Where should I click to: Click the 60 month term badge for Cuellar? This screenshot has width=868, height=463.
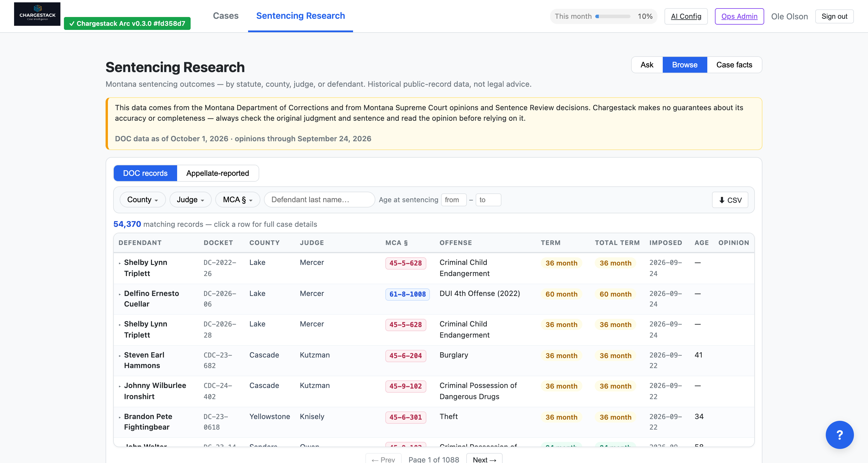click(561, 294)
